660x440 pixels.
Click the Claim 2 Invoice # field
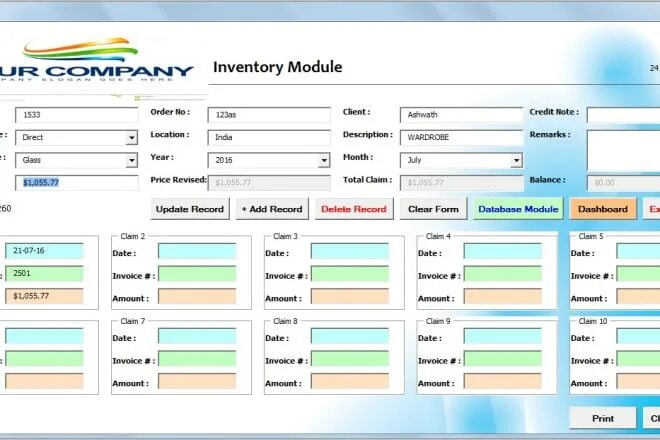pos(197,274)
